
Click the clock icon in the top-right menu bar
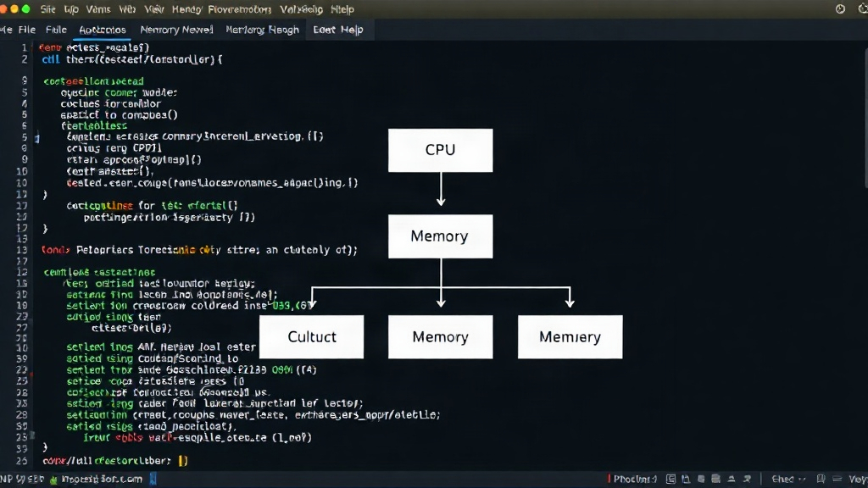[x=840, y=8]
